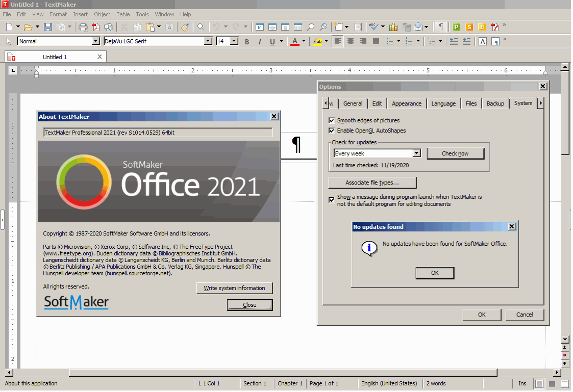Select center paragraph alignment icon

click(351, 41)
